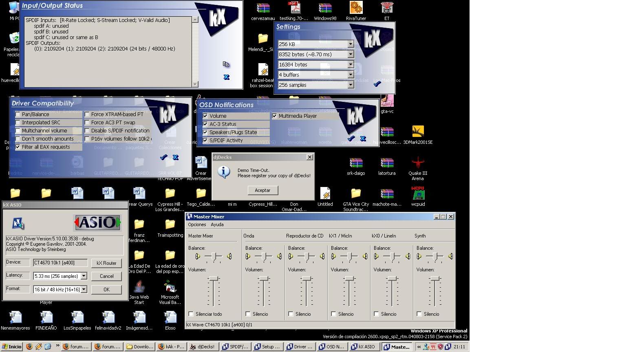Switch to the kX ASIO taskbar button
This screenshot has width=644, height=352.
[x=364, y=347]
